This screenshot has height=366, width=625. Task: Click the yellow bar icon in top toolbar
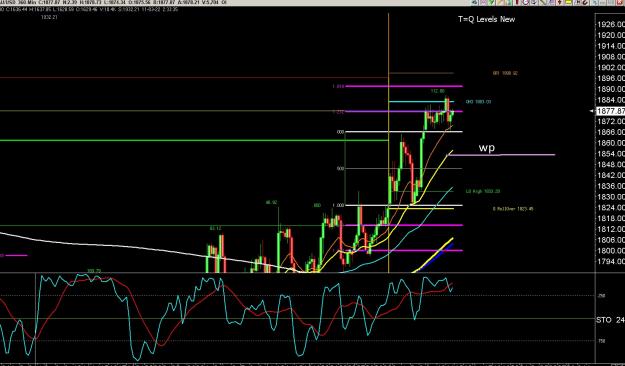tap(569, 2)
